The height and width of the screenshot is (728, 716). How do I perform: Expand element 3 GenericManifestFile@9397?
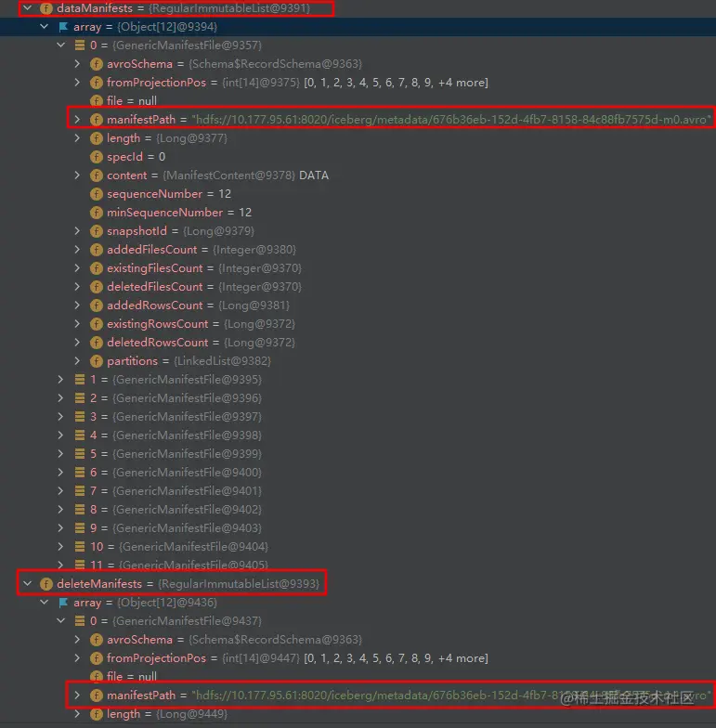60,416
